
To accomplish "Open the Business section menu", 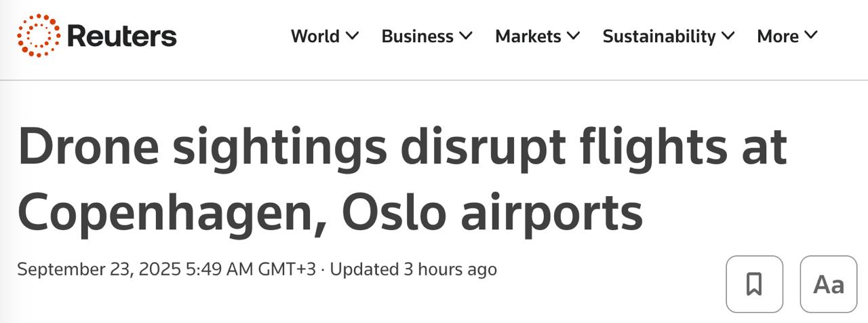I will 417,36.
